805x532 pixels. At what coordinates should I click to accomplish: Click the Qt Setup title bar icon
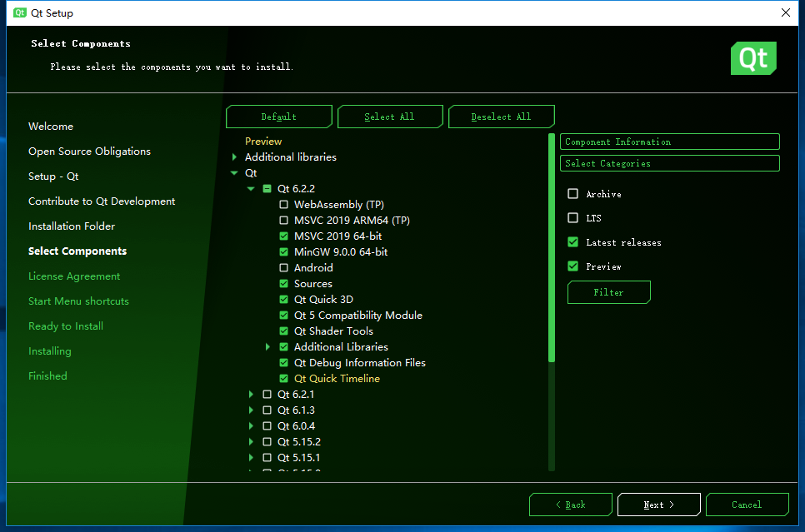tap(20, 12)
